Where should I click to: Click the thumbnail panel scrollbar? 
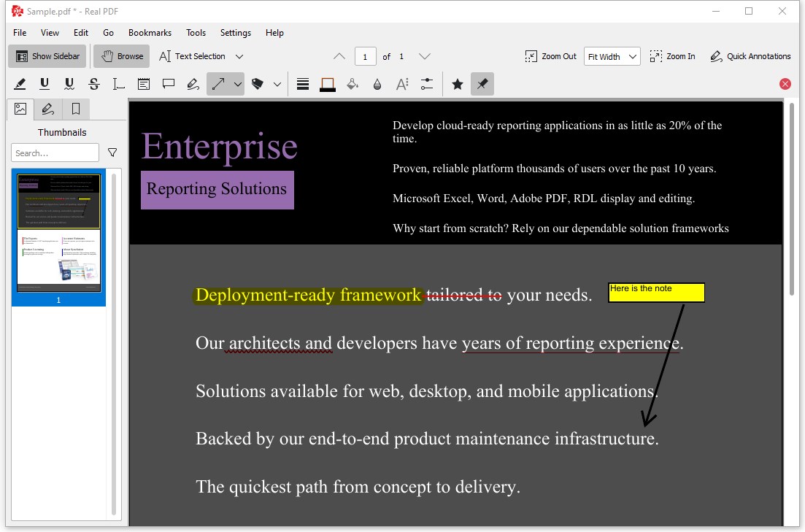coord(114,344)
